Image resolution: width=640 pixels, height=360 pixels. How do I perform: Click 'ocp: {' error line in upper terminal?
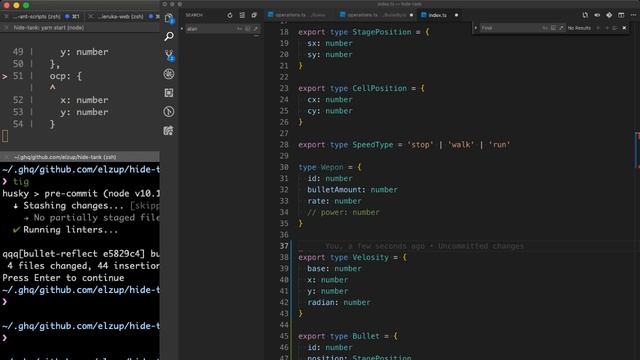click(x=66, y=76)
